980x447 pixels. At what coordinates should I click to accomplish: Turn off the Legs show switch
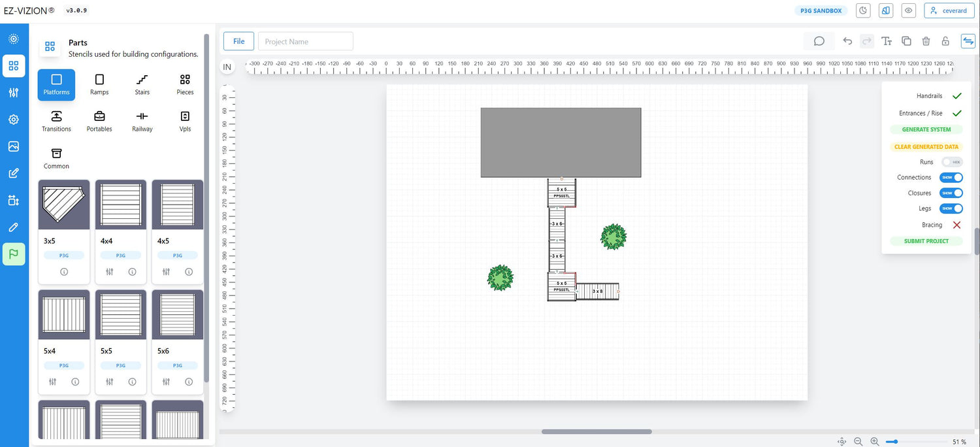951,208
